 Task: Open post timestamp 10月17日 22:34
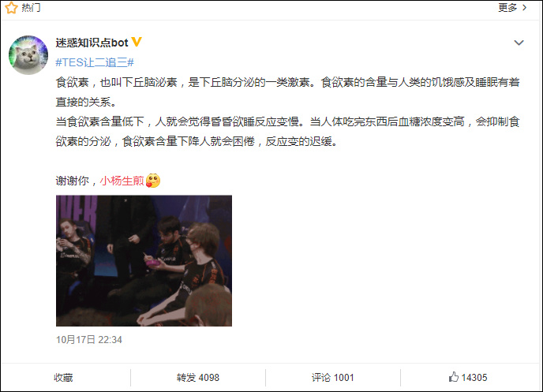coord(89,339)
